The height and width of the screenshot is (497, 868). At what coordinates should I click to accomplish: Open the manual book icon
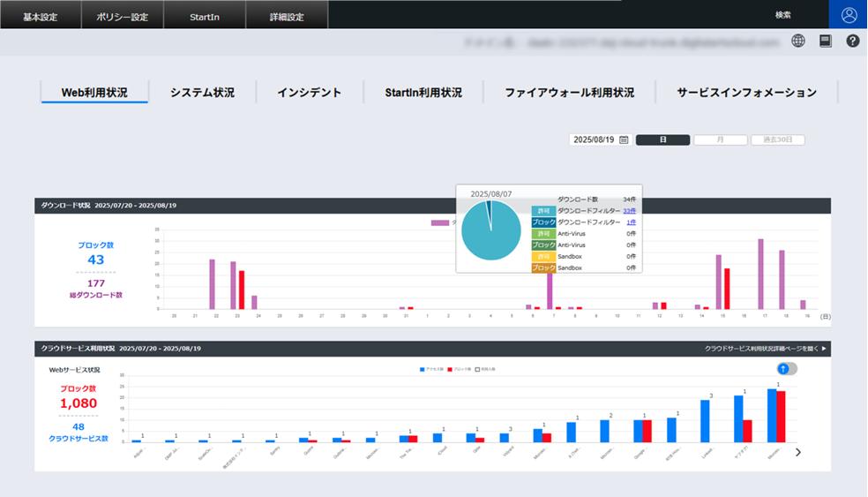(x=826, y=41)
